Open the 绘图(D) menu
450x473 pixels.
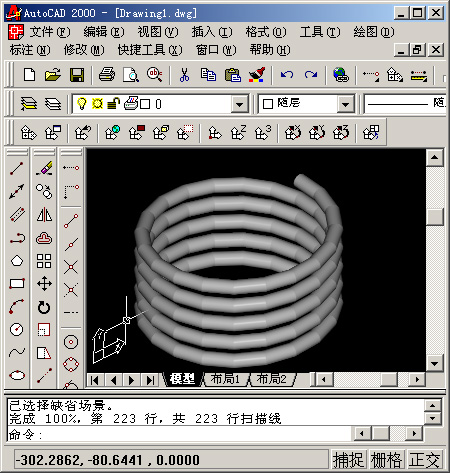pos(374,32)
